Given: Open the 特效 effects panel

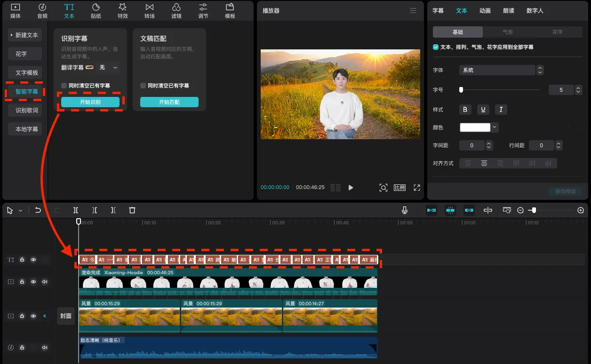Looking at the screenshot, I should (x=122, y=11).
